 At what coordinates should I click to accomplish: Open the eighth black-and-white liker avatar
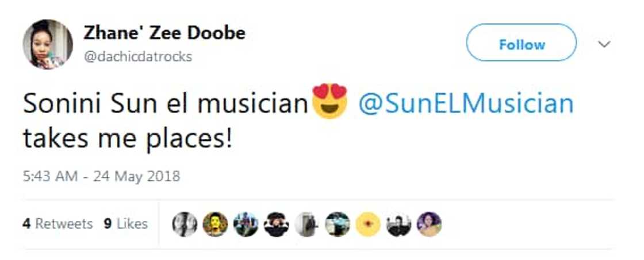tap(398, 224)
